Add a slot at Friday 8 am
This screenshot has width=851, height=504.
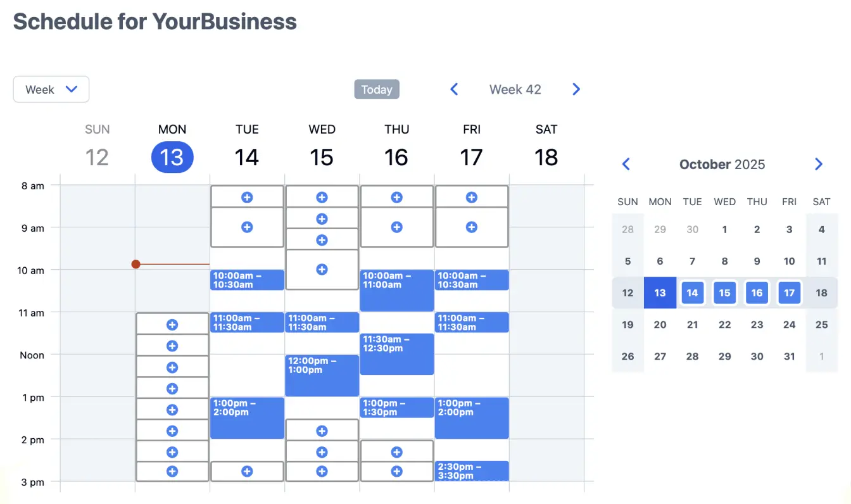pos(471,198)
